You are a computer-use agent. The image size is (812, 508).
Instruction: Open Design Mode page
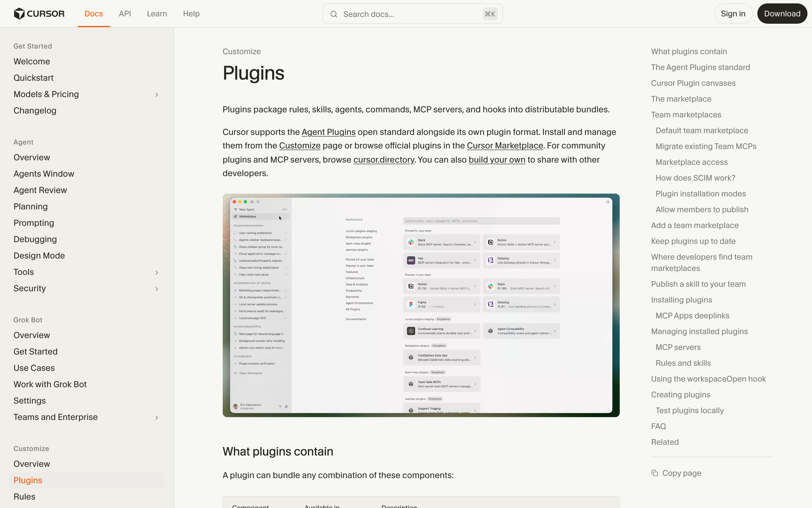click(39, 256)
